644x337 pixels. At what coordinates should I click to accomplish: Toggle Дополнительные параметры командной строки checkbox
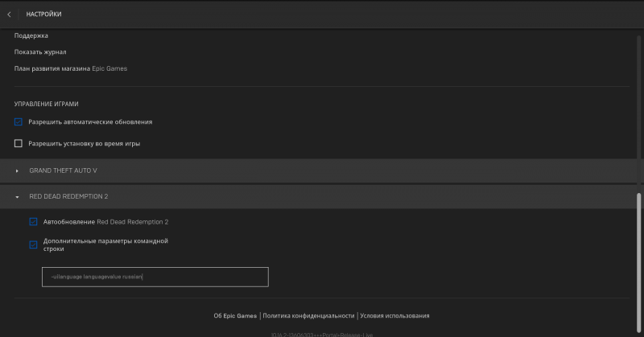click(x=33, y=245)
